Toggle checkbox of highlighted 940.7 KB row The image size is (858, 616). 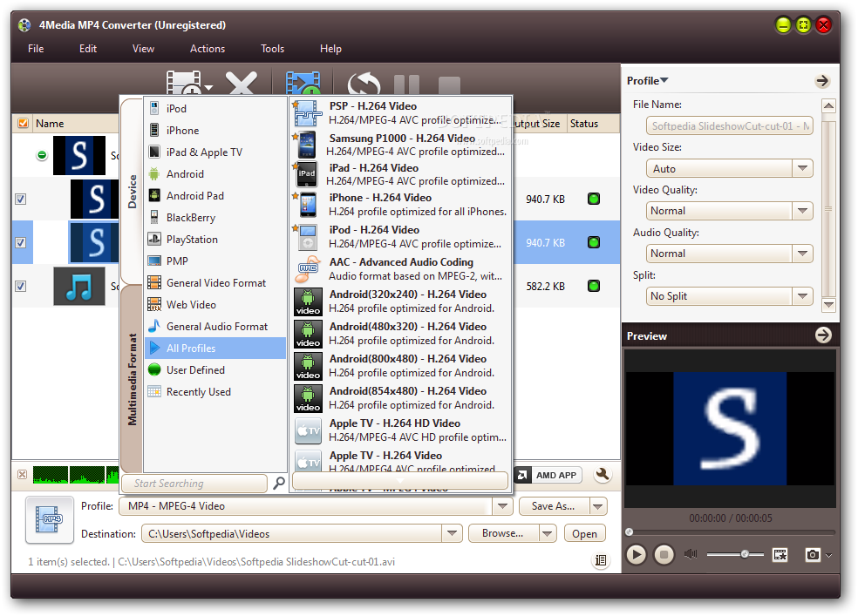point(20,242)
